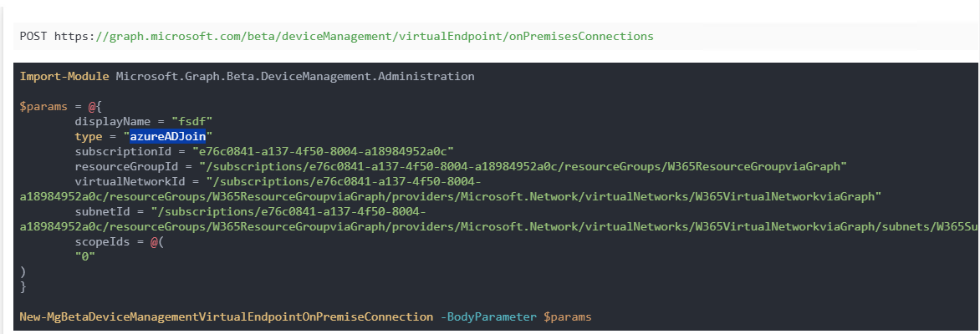Click the POST method keyword
Screen dimensions: 980x334
(33, 36)
